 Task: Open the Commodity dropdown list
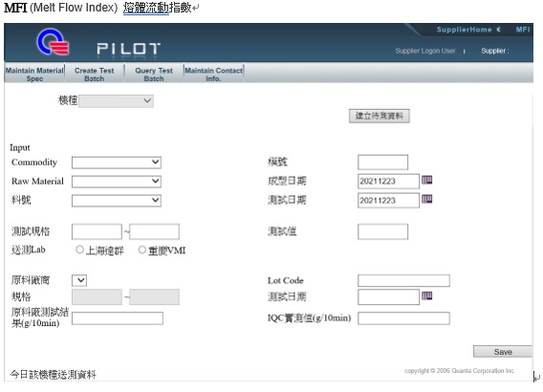click(117, 163)
